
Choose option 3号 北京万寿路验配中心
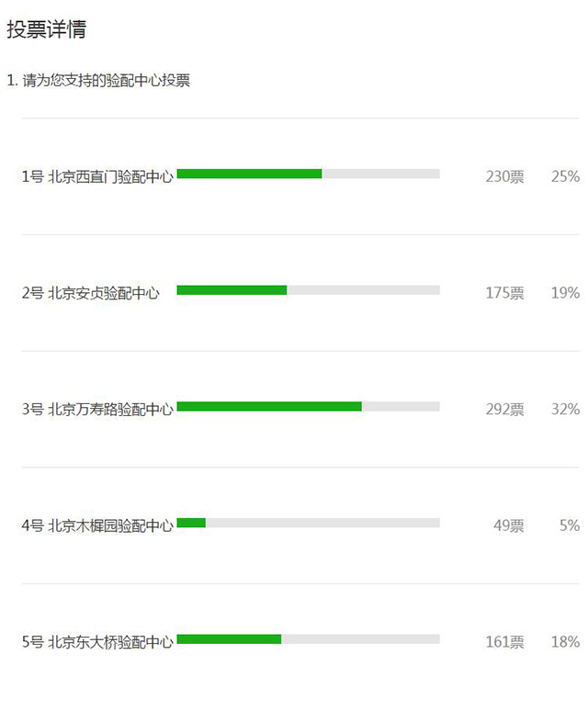[x=97, y=409]
